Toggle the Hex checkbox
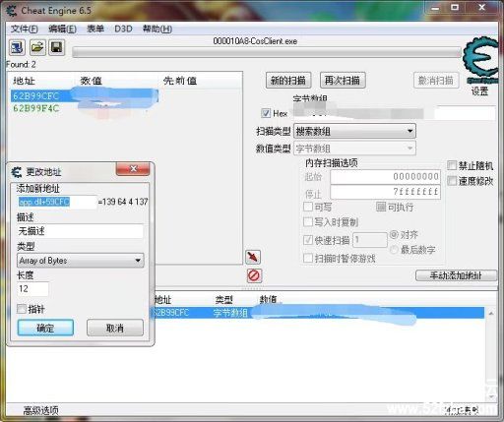This screenshot has height=422, width=504. [266, 113]
